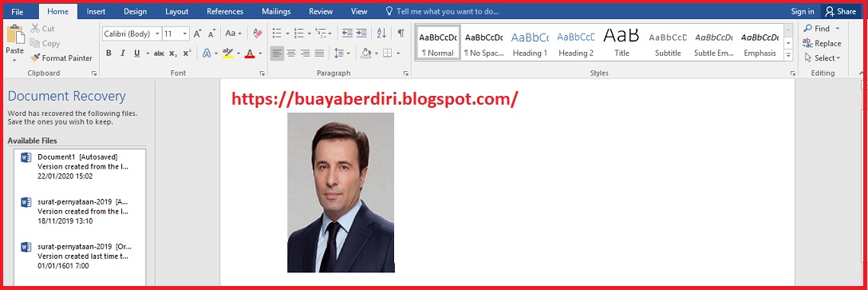Increase paragraph indent
The width and height of the screenshot is (868, 290).
coord(361,34)
